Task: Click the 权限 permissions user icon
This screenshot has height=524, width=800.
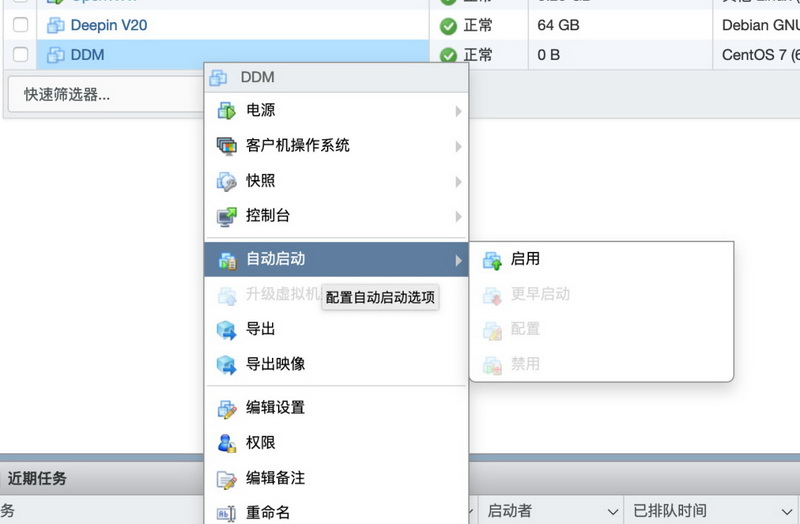Action: pyautogui.click(x=226, y=443)
